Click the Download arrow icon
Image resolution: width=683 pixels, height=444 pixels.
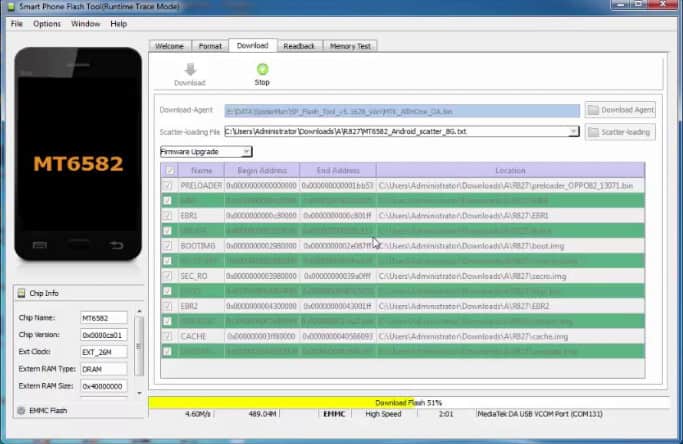tap(190, 70)
